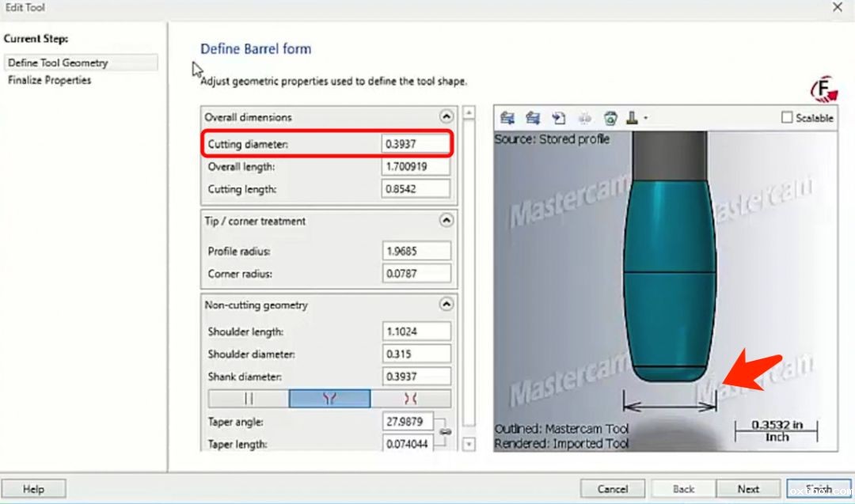Click the Cutting diameter input field
Image resolution: width=855 pixels, height=504 pixels.
(x=416, y=144)
